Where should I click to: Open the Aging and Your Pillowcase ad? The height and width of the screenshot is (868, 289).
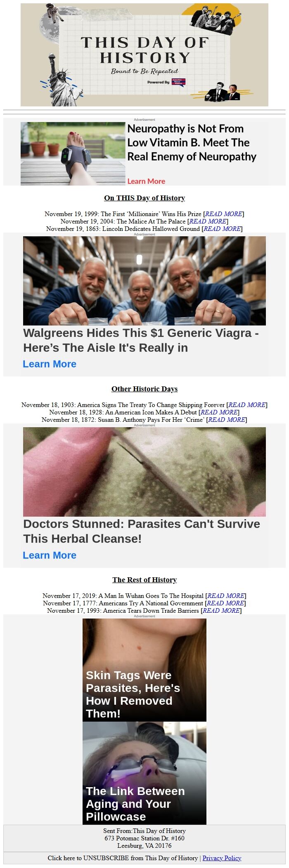click(x=144, y=773)
